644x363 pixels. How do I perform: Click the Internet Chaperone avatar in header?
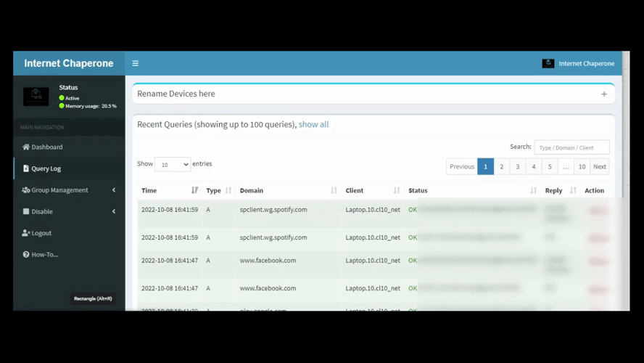[x=548, y=63]
